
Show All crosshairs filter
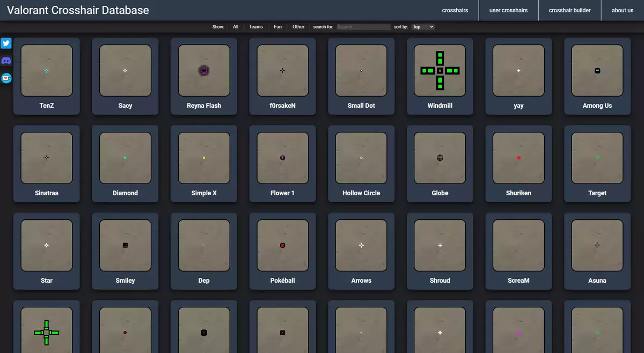(x=236, y=27)
